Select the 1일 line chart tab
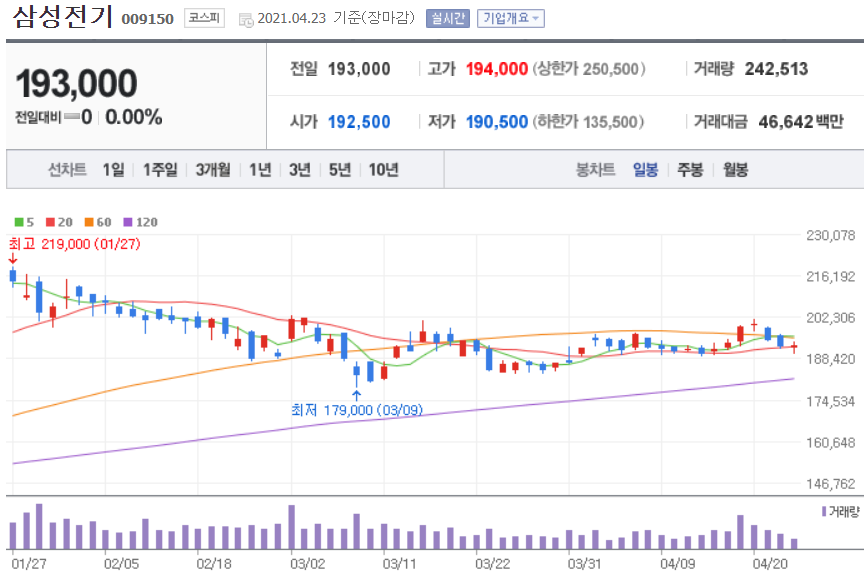864x574 pixels. coord(114,170)
